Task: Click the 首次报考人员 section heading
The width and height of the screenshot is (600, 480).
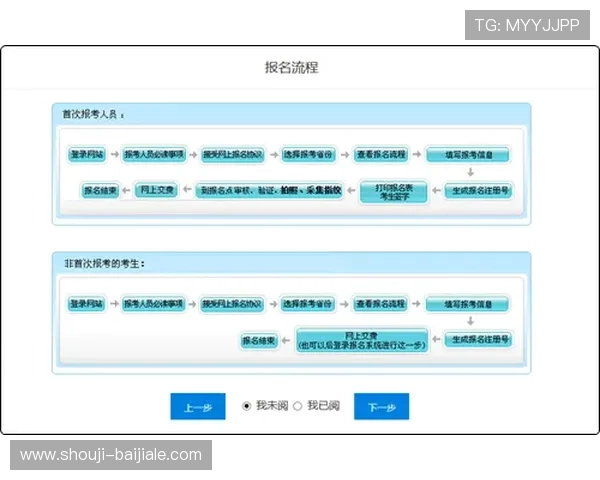Action: (x=93, y=114)
